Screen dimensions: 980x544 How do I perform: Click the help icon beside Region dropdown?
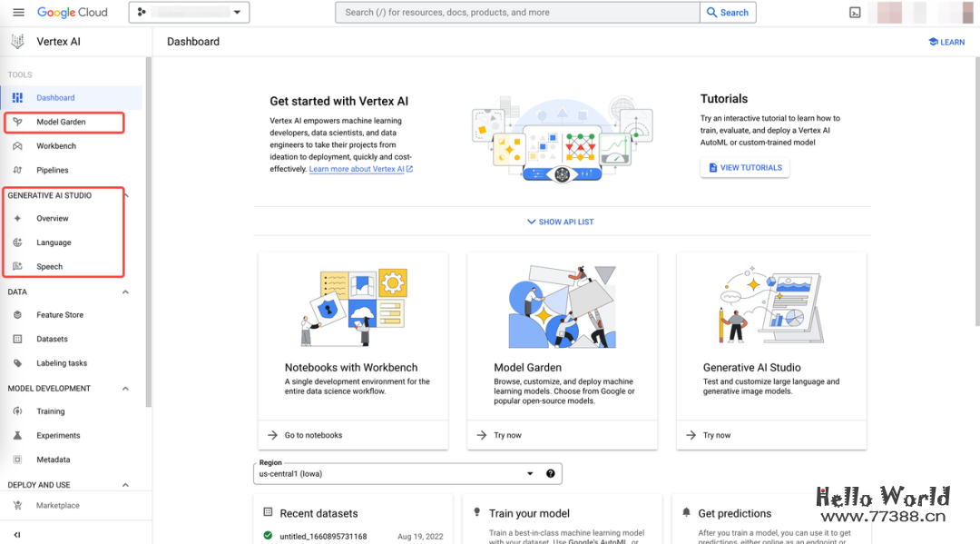coord(550,473)
